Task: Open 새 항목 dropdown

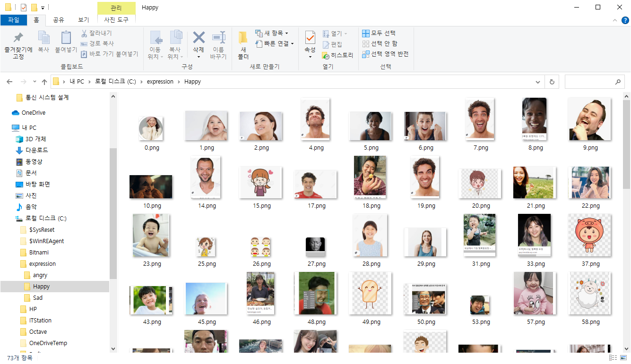Action: pyautogui.click(x=272, y=33)
